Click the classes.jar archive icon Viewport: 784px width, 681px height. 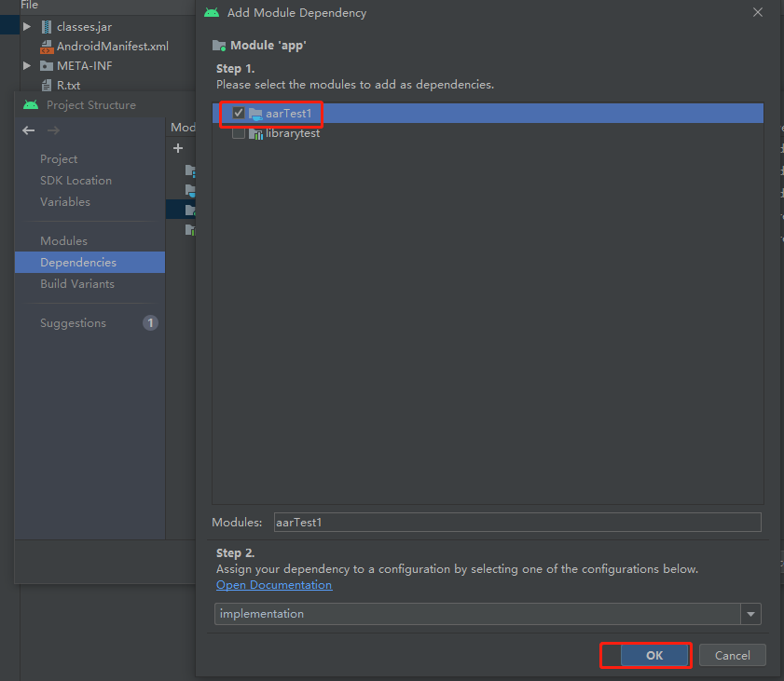pos(46,26)
